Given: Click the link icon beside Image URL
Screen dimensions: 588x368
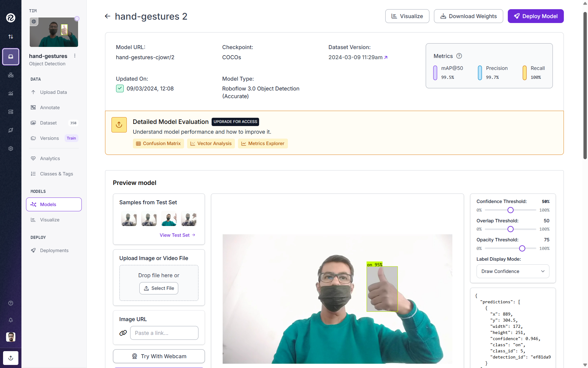Looking at the screenshot, I should pyautogui.click(x=123, y=333).
